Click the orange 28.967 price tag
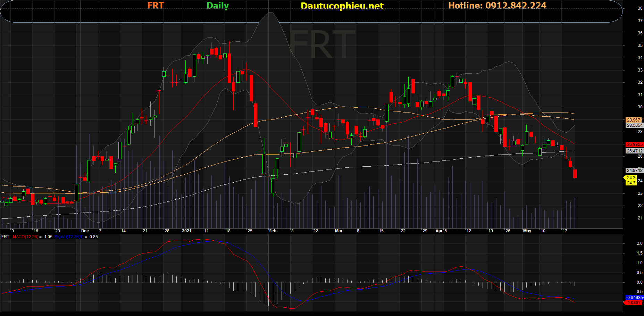Screen dimensions: 644x316 coord(634,120)
